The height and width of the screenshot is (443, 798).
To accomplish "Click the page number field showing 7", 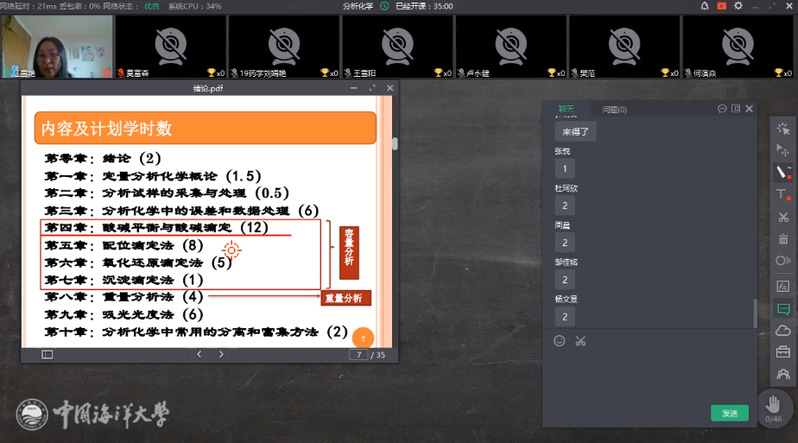I will (x=356, y=354).
